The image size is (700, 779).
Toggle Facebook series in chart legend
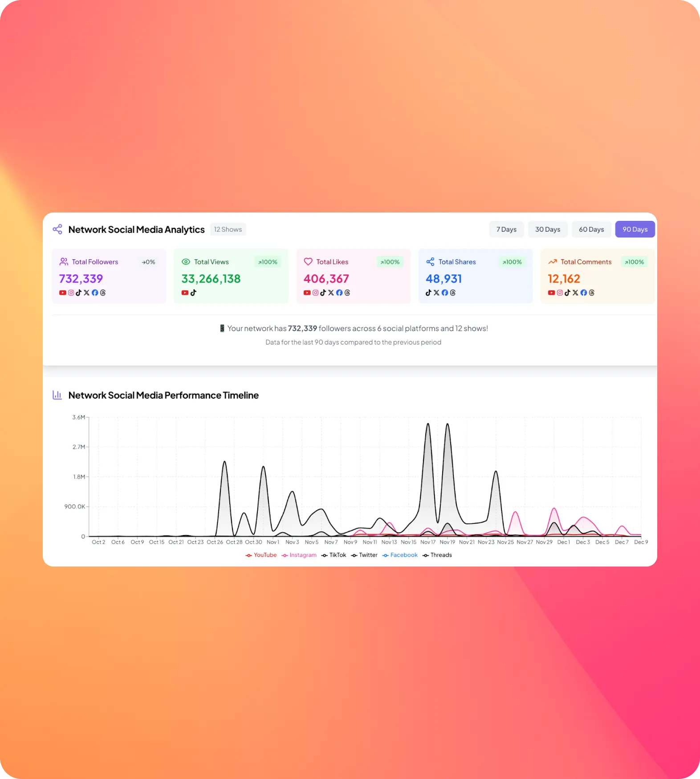click(x=400, y=555)
